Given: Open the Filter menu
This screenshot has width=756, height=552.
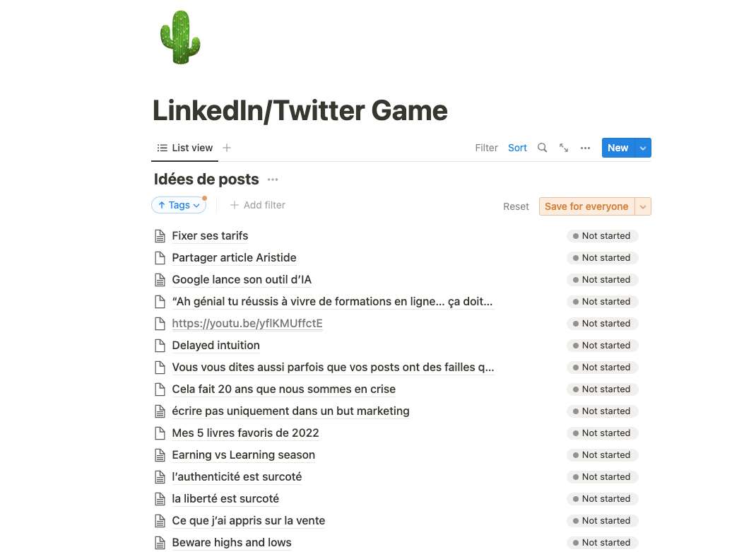Looking at the screenshot, I should [x=486, y=148].
